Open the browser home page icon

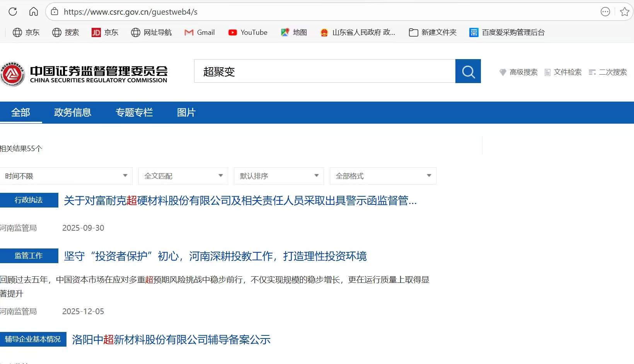[x=34, y=12]
